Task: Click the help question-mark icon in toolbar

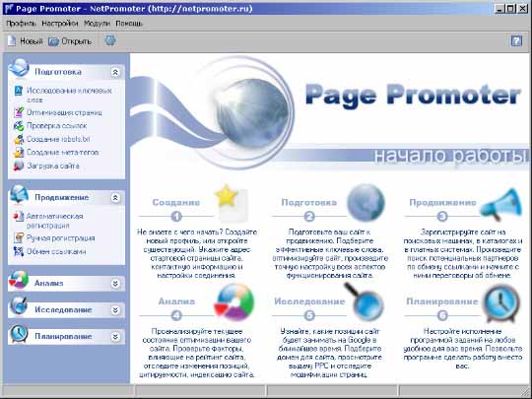Action: click(516, 41)
